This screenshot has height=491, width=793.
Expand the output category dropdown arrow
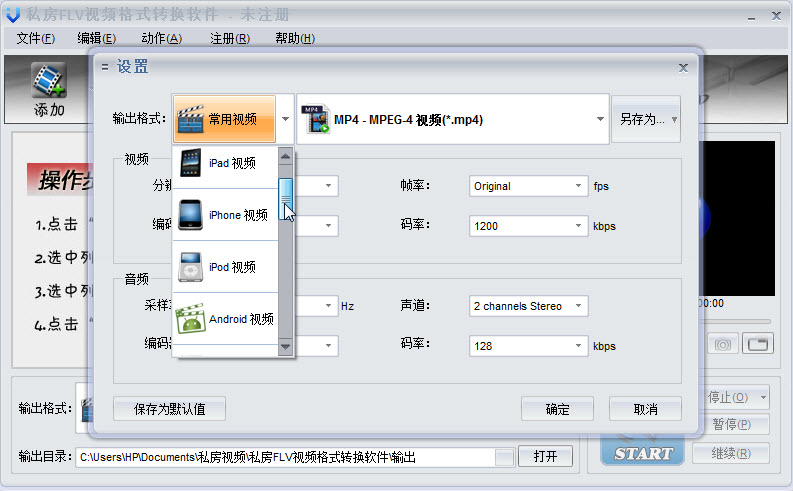(x=285, y=119)
